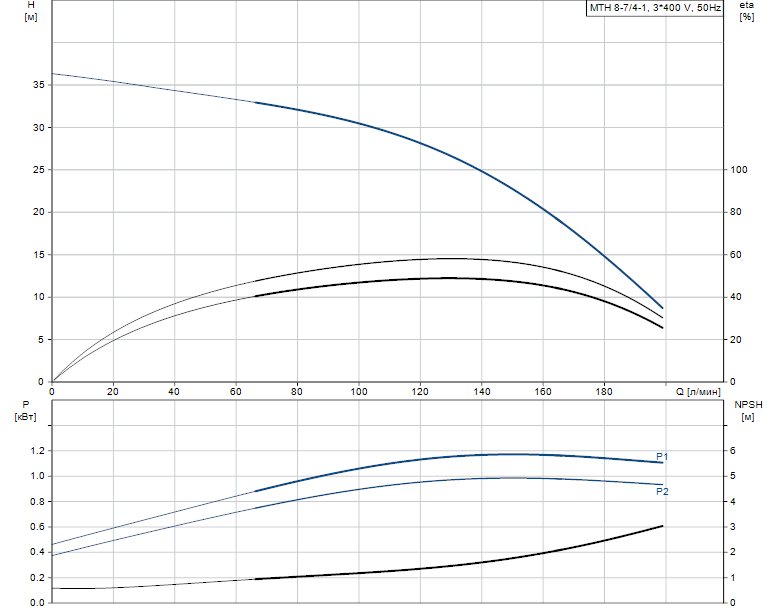The image size is (774, 611).
Task: Click the P [кВт] axis title
Action: (26, 411)
